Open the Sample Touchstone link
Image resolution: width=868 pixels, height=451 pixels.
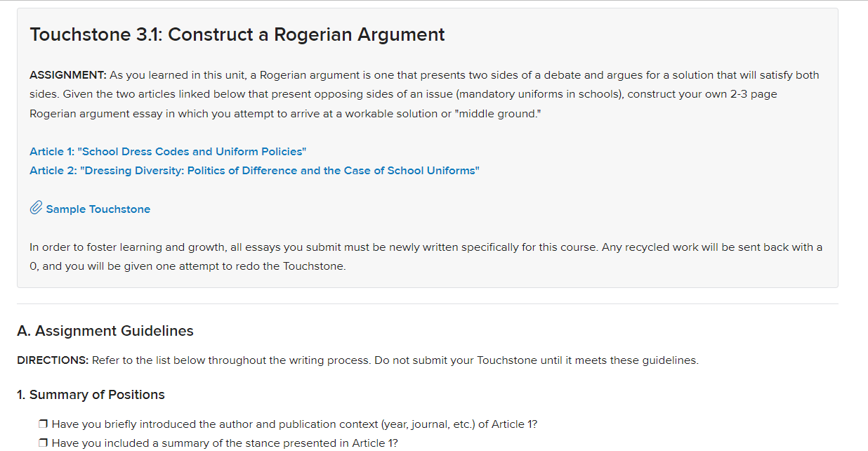[x=98, y=209]
